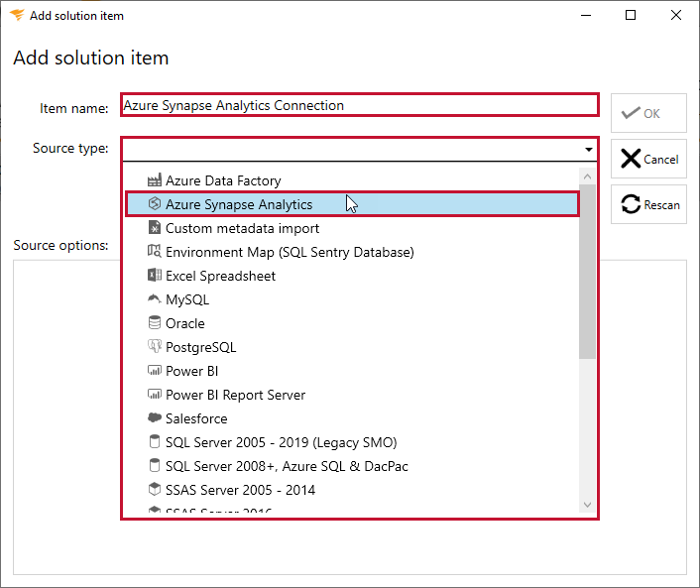Click the Custom metadata import file icon

[155, 228]
